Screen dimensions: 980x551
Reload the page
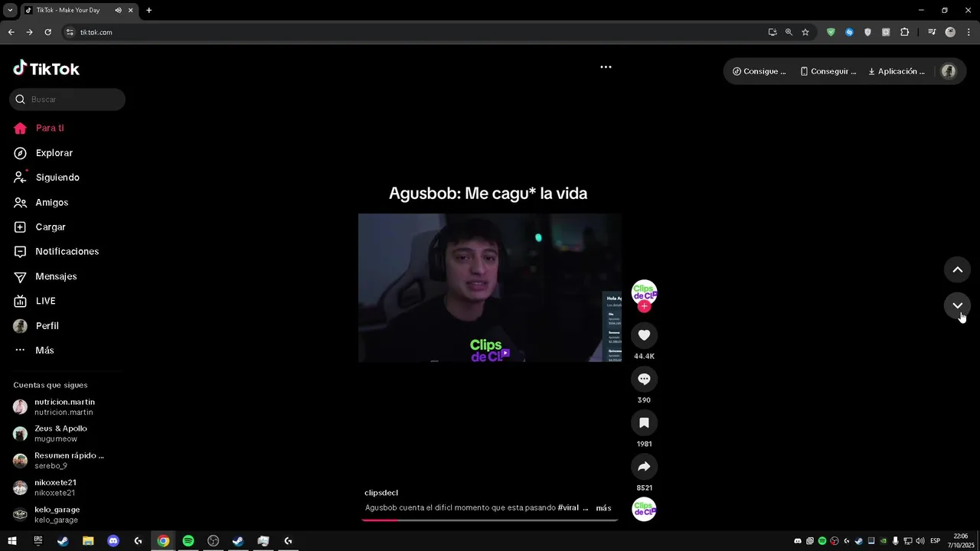coord(47,32)
